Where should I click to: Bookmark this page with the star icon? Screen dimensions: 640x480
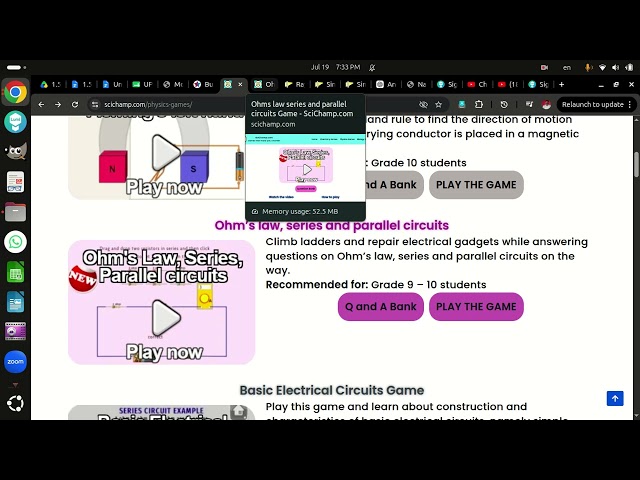pos(438,104)
